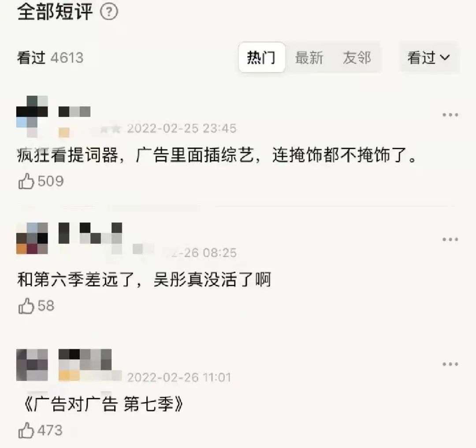Open more options for the 08:25 comment
The width and height of the screenshot is (476, 448).
point(450,239)
